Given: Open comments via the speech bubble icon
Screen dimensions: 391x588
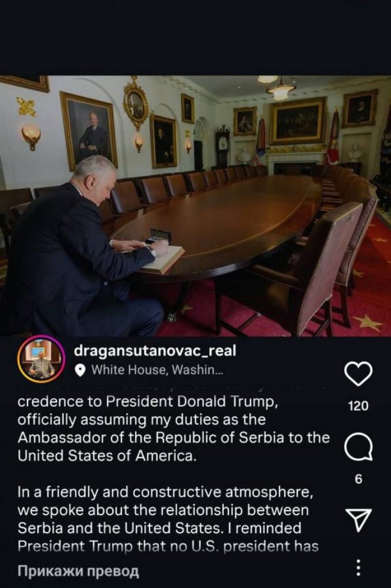Looking at the screenshot, I should pyautogui.click(x=358, y=448).
